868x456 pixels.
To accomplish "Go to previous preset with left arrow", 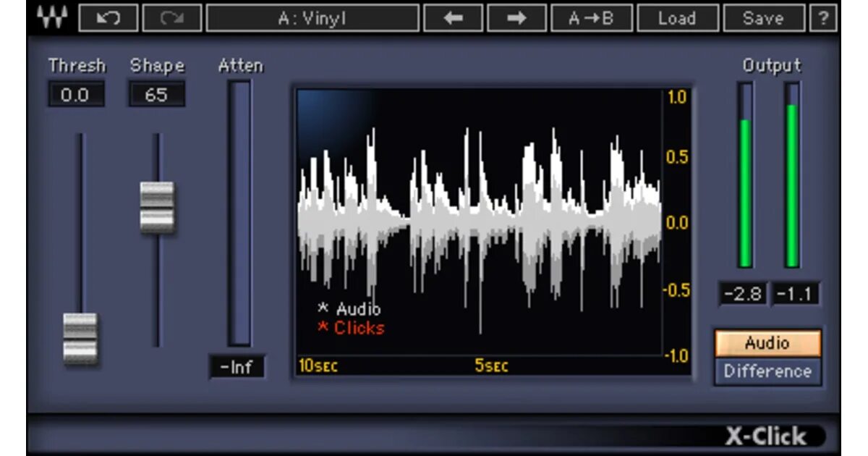I will click(x=453, y=18).
